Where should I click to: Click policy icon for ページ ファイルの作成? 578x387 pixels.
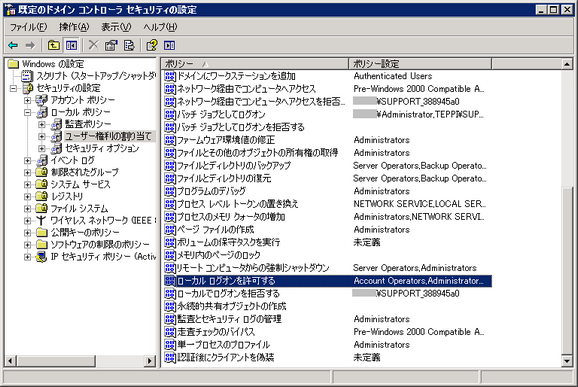tap(170, 230)
